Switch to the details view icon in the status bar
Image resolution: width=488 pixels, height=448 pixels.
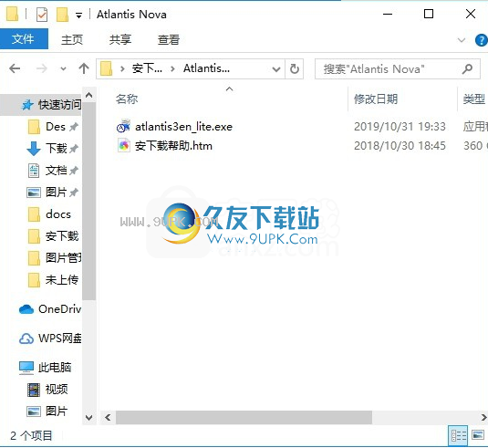click(459, 435)
